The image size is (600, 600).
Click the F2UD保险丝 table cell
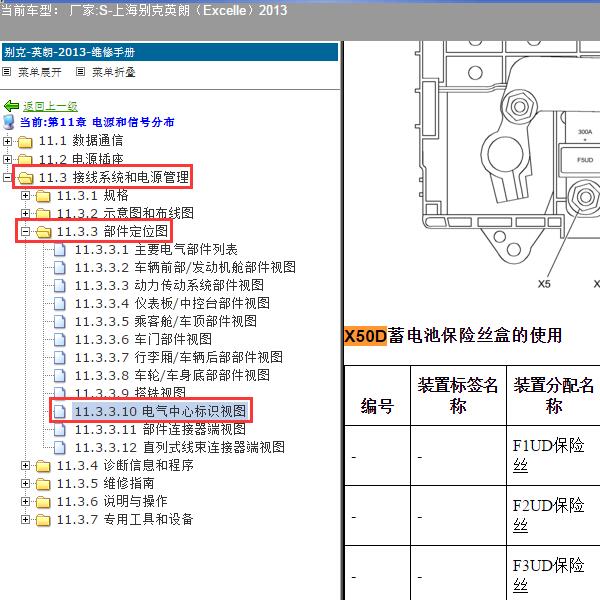click(x=553, y=515)
